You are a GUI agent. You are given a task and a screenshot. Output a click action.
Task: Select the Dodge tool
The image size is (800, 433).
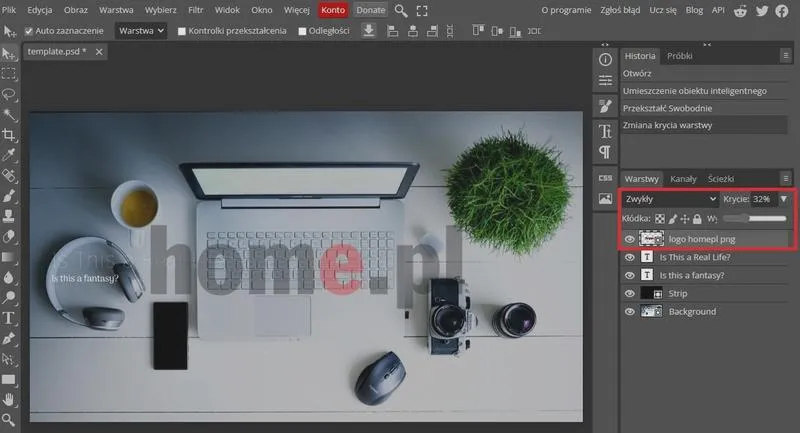tap(9, 298)
